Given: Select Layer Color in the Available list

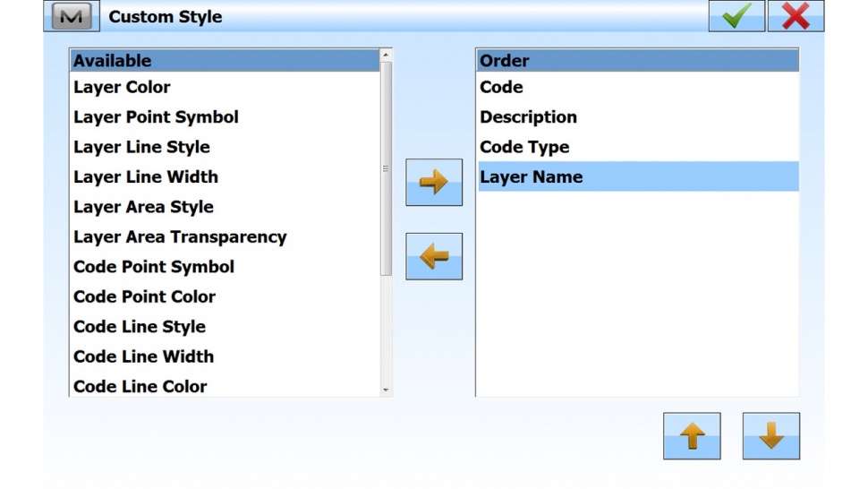Looking at the screenshot, I should tap(122, 88).
